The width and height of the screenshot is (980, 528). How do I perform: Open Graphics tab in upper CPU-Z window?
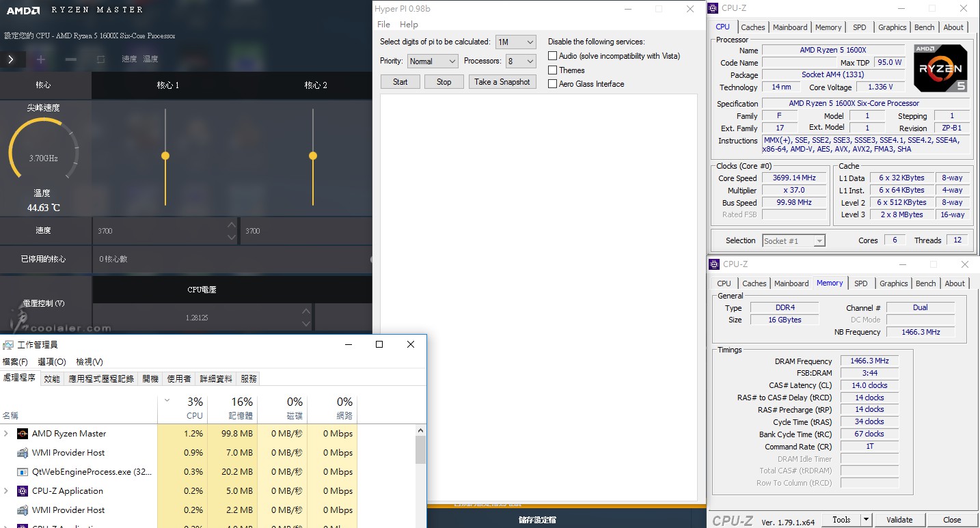(x=893, y=27)
